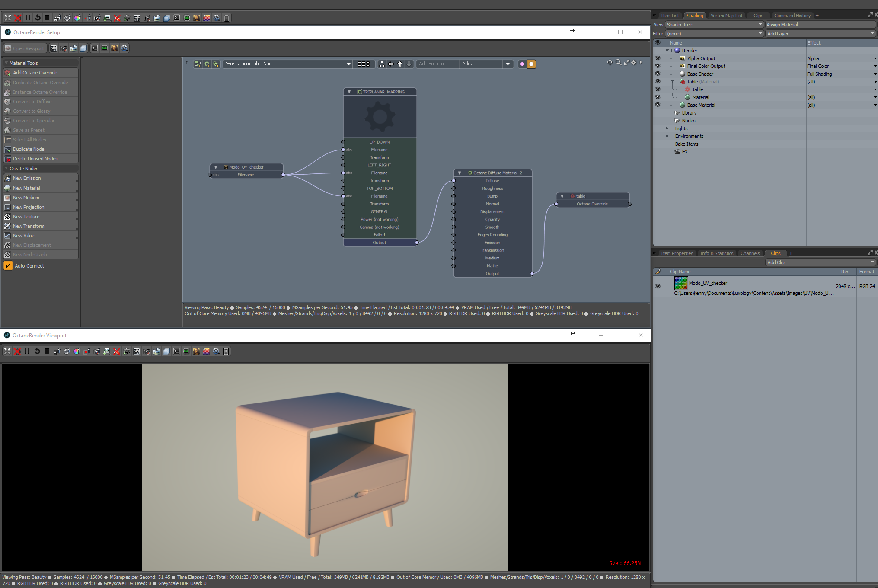Viewport: 878px width, 588px height.
Task: Select the Modo_UV_checker clip thumbnail
Action: click(x=681, y=283)
